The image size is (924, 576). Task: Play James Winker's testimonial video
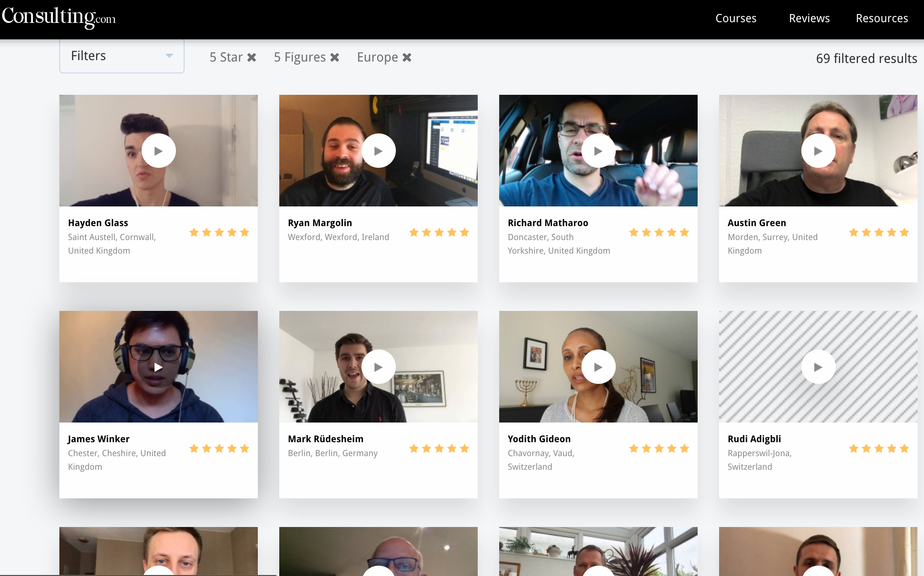coord(158,367)
